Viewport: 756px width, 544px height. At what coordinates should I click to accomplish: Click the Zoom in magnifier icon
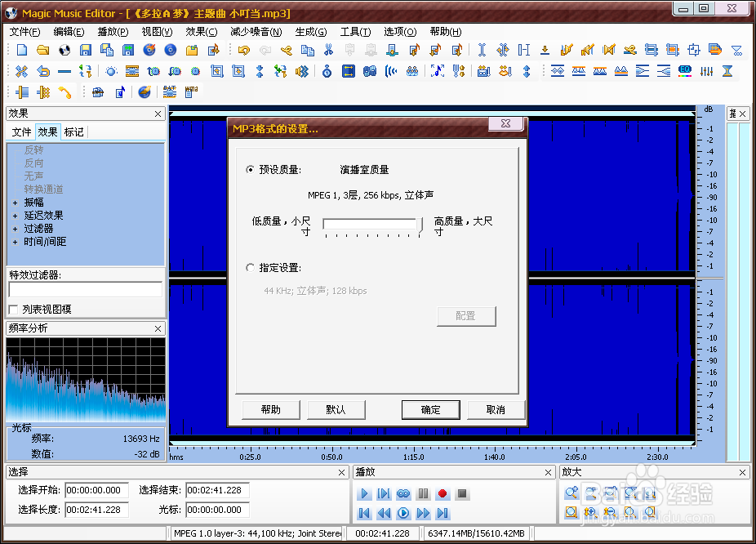pyautogui.click(x=571, y=493)
